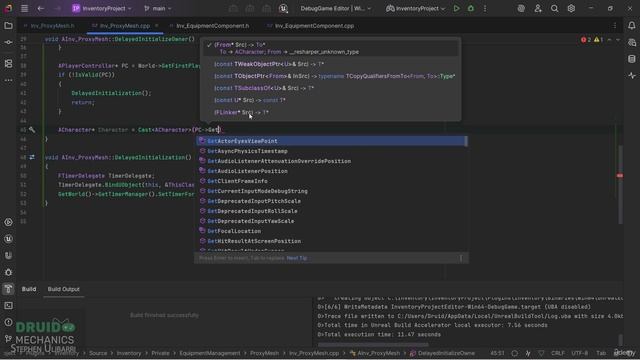The image size is (640, 360).
Task: Click the back navigation arrow
Action: (x=40, y=8)
